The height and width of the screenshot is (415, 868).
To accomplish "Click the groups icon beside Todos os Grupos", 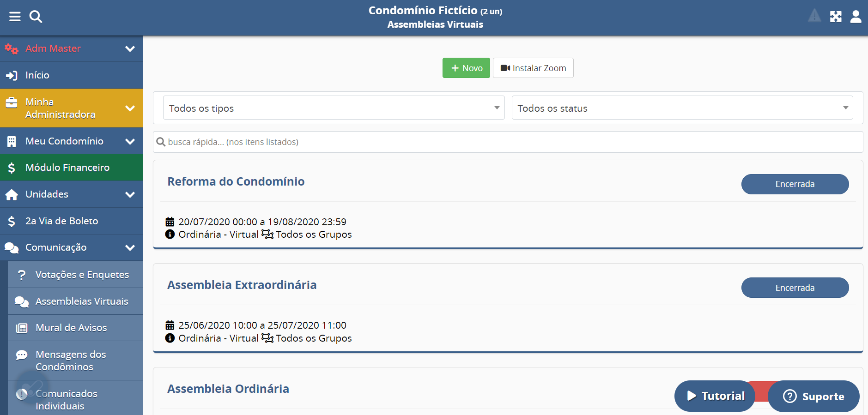I will (x=267, y=235).
